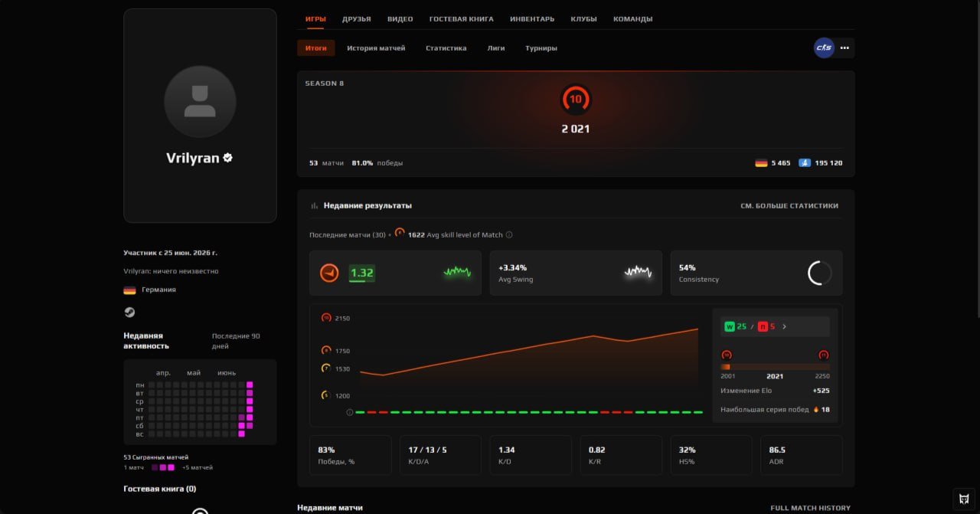Open СМ. БОЛЬШЕ СТАТИСТИКИ link

[x=789, y=206]
